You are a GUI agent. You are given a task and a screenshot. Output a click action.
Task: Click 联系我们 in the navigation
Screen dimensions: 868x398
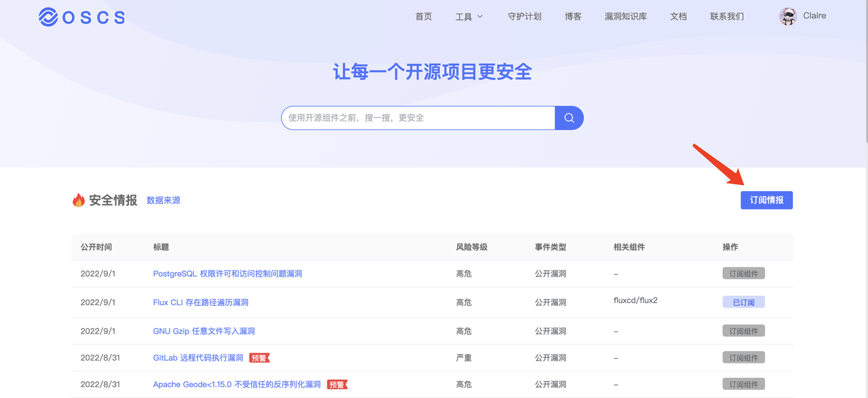727,16
